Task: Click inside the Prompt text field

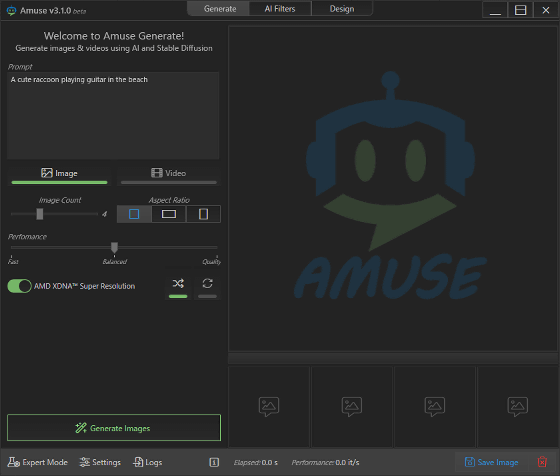Action: coord(113,116)
